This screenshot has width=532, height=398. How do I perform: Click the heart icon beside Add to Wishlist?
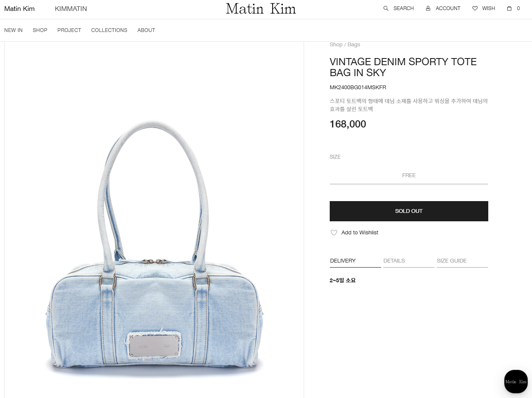pyautogui.click(x=334, y=233)
